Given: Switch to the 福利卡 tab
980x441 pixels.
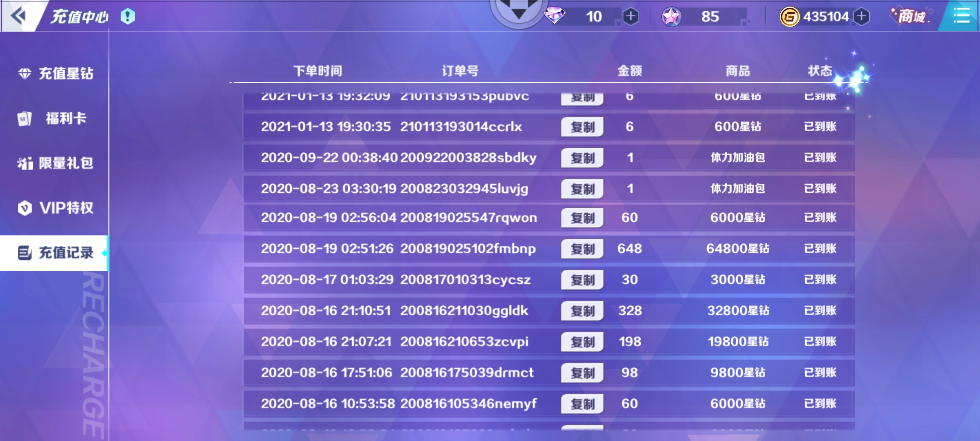Looking at the screenshot, I should pos(55,118).
